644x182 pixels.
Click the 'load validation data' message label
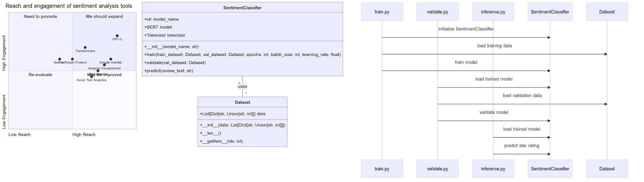coord(522,96)
